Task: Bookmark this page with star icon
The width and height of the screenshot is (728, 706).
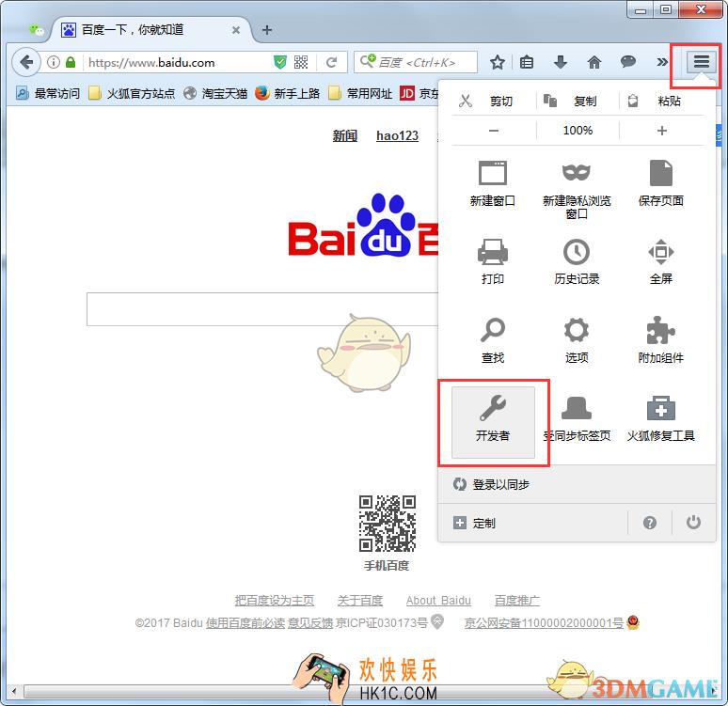Action: pyautogui.click(x=498, y=62)
